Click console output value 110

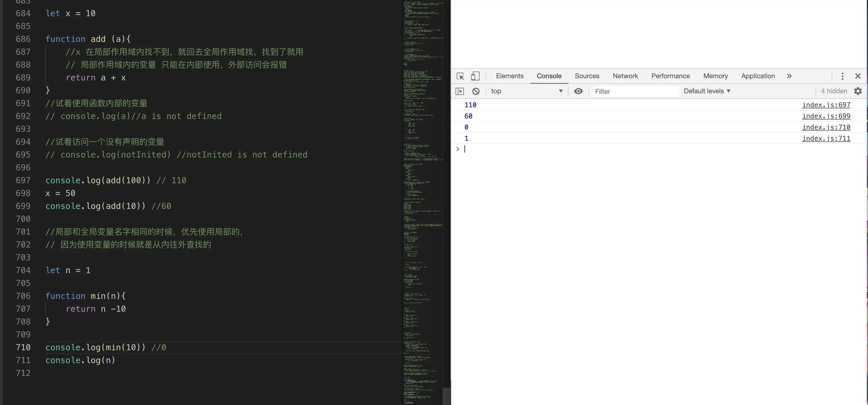tap(470, 105)
